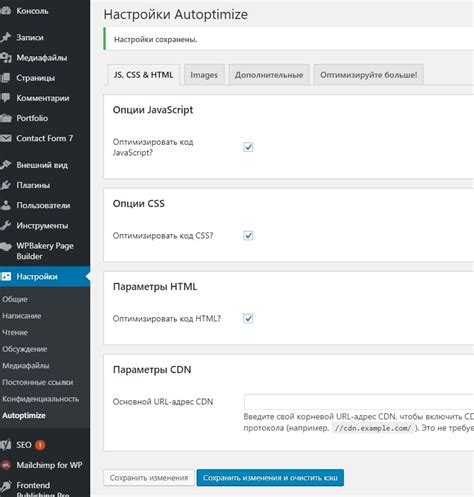Click the Инструменты wrench icon

click(6, 225)
